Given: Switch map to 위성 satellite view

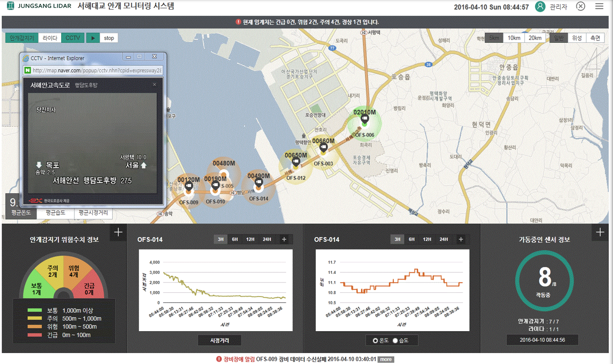Looking at the screenshot, I should 577,38.
